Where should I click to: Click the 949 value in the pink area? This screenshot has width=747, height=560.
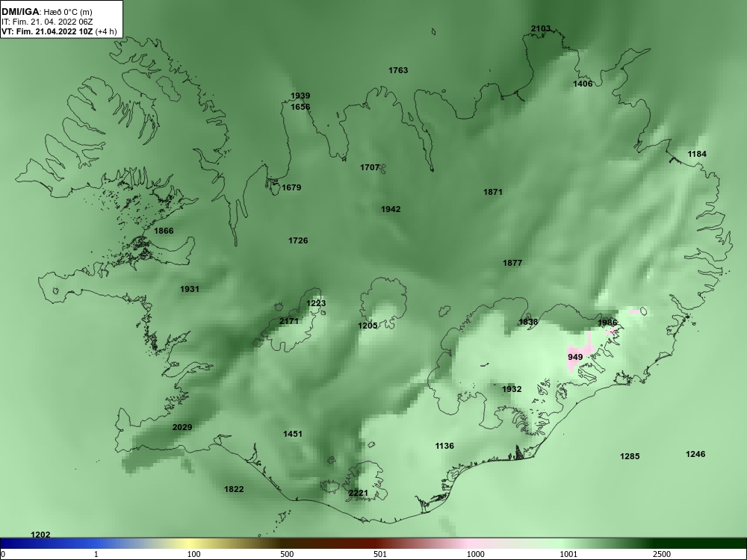pos(575,357)
